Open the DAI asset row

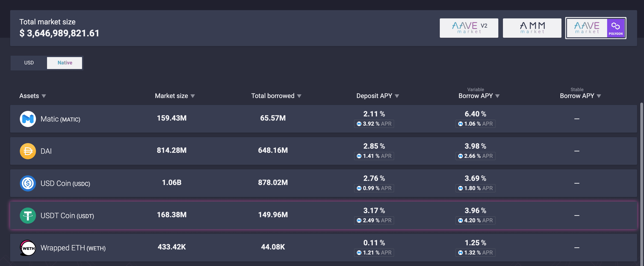(324, 151)
